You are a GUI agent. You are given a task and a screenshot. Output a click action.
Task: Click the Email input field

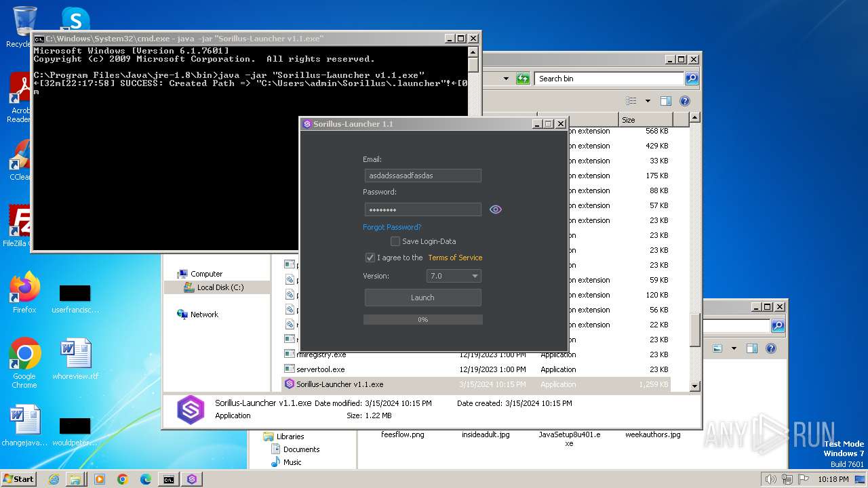(x=422, y=176)
